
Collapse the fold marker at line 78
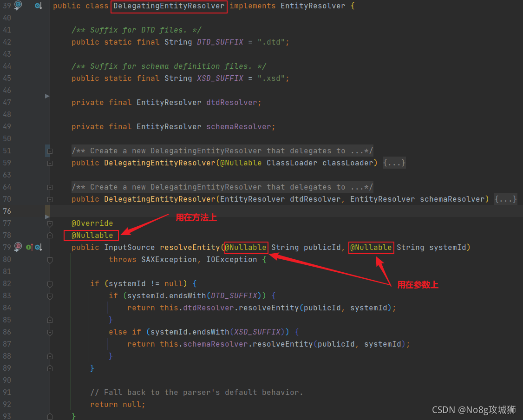50,236
